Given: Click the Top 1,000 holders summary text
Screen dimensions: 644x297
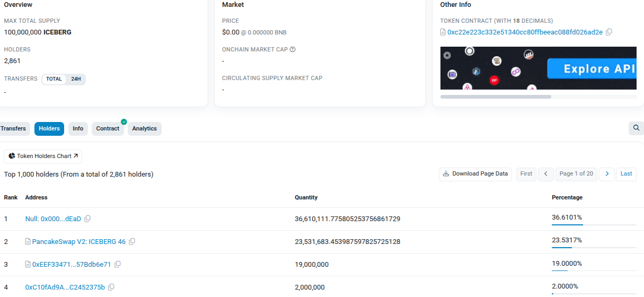Looking at the screenshot, I should tap(78, 174).
